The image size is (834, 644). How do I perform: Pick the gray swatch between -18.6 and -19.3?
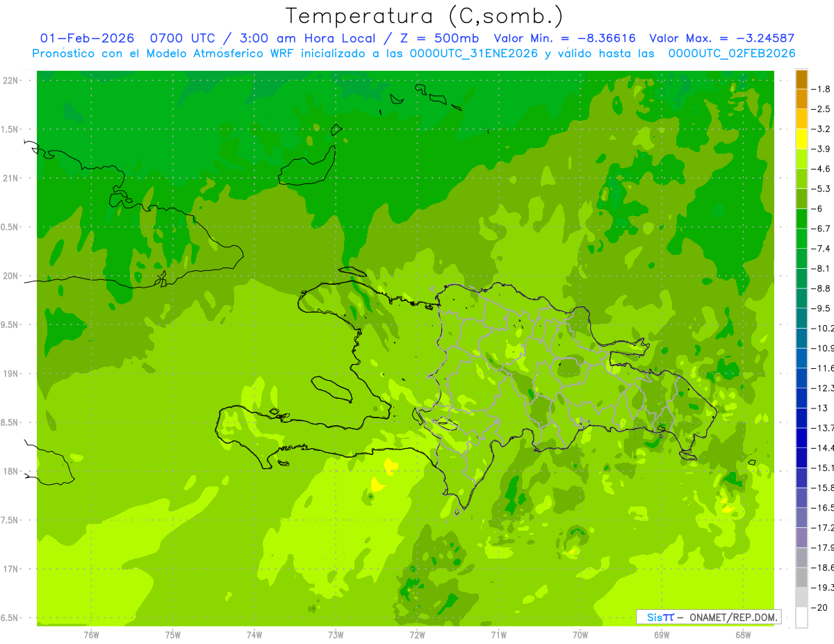tap(801, 577)
